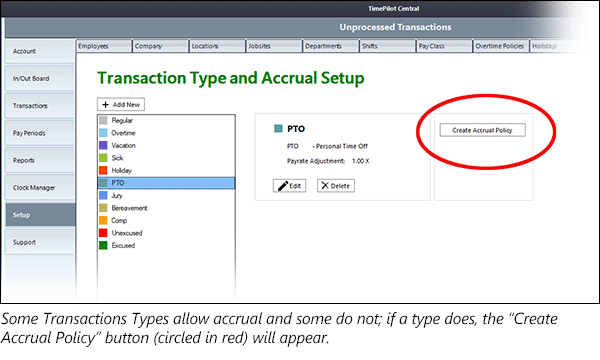Click the Unexcused red color swatch
600x360 pixels.
(103, 233)
